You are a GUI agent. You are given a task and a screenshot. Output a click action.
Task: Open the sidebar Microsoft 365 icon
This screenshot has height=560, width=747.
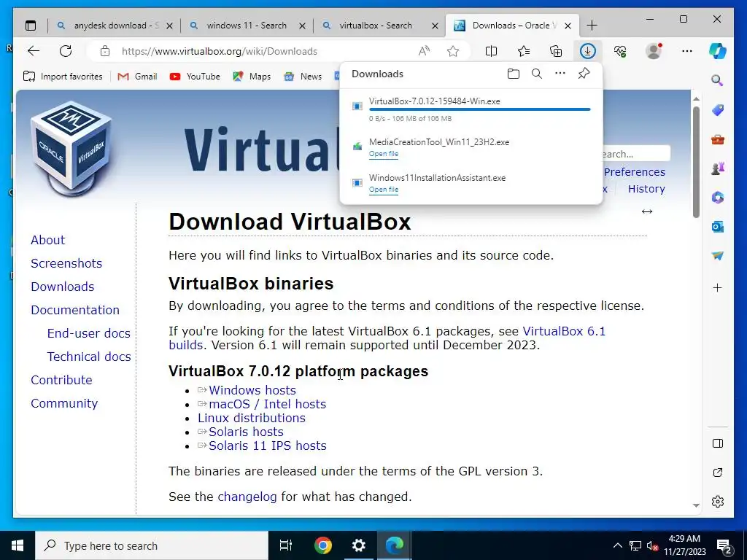coord(718,198)
